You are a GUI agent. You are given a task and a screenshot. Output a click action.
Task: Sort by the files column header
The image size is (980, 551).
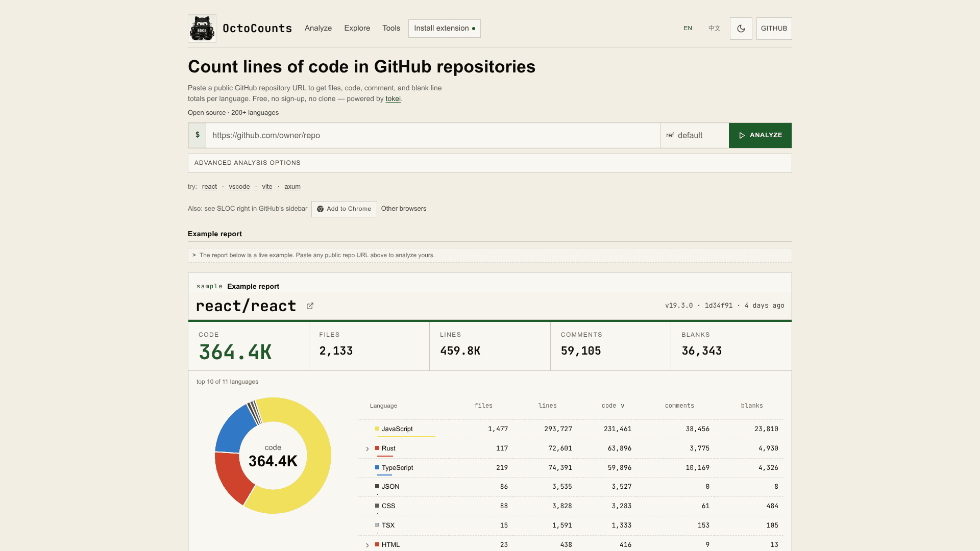pyautogui.click(x=483, y=406)
